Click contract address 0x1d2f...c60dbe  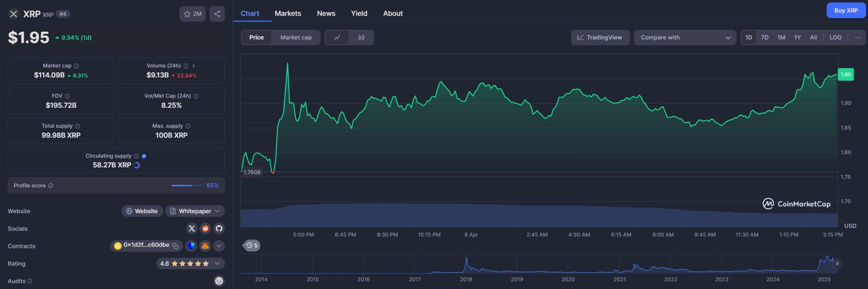[146, 245]
